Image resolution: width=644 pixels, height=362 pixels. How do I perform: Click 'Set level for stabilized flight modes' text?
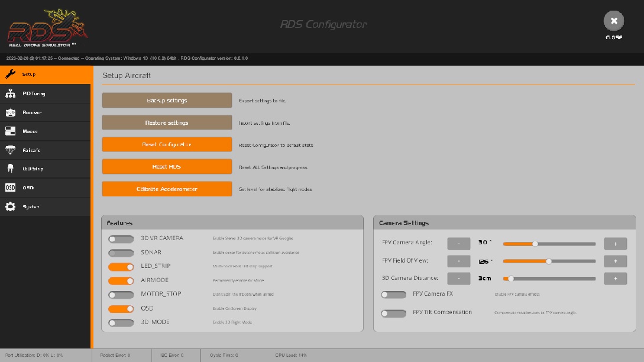pyautogui.click(x=276, y=189)
